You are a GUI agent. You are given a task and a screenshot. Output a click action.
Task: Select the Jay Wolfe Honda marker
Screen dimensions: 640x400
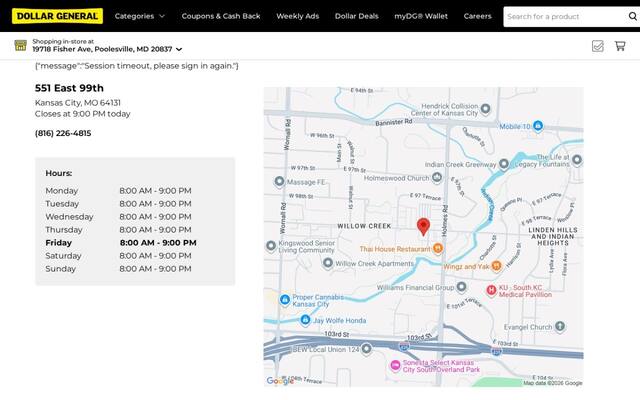305,320
